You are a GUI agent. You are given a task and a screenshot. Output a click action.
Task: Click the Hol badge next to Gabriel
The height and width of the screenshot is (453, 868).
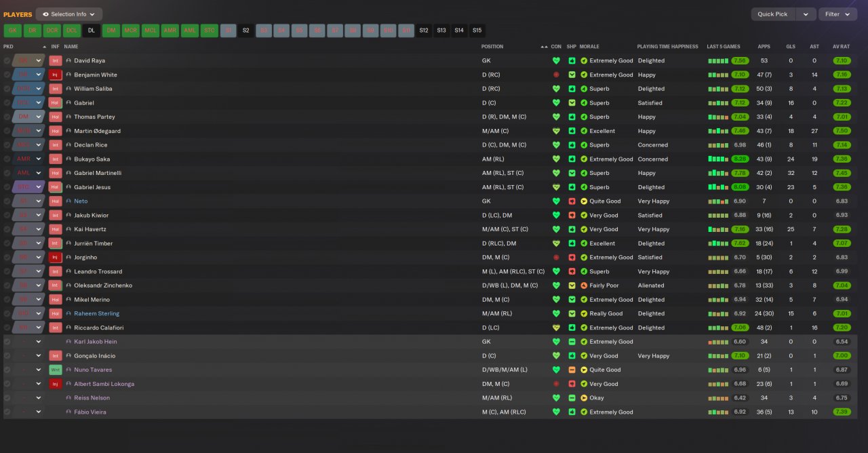(x=56, y=103)
